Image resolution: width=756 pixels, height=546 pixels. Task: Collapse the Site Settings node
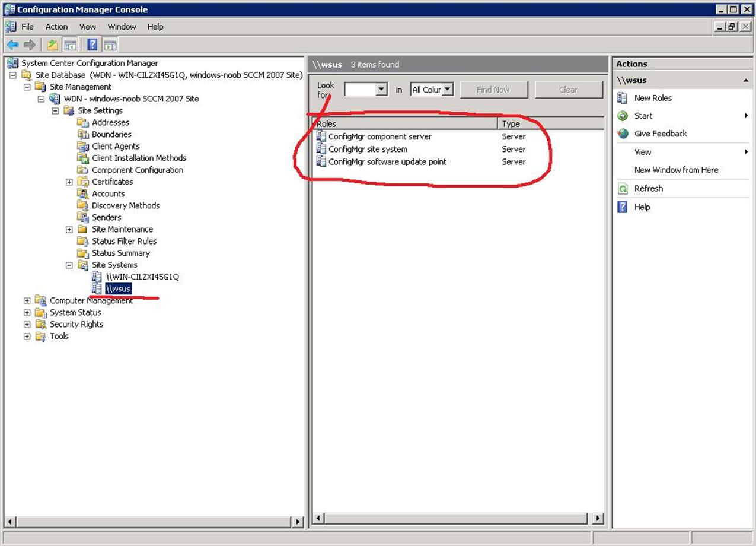[55, 110]
